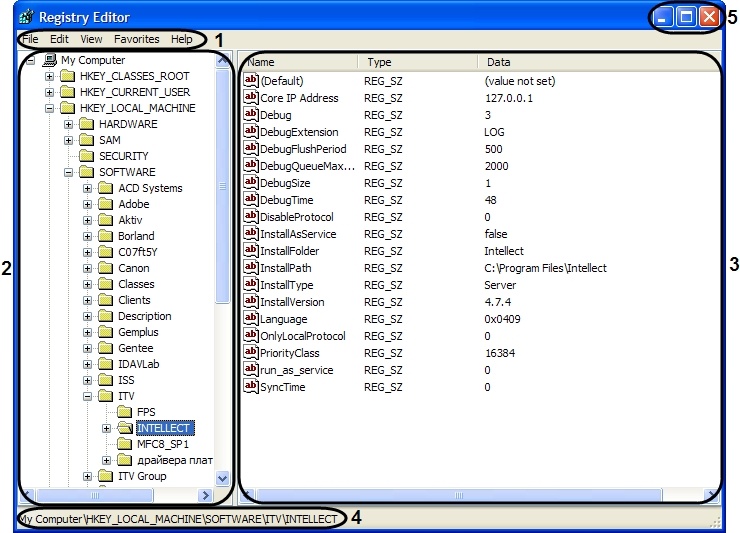Image resolution: width=740 pixels, height=533 pixels.
Task: Click the status bar registry path
Action: [178, 519]
